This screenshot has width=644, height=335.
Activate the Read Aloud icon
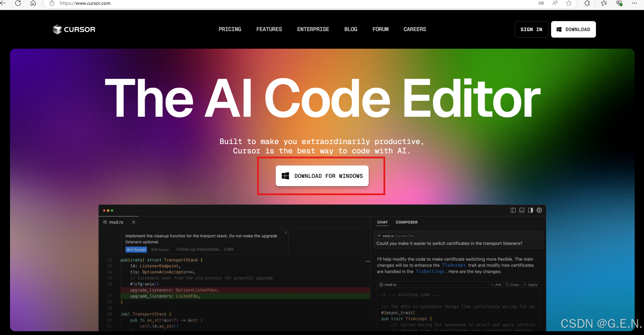click(555, 3)
